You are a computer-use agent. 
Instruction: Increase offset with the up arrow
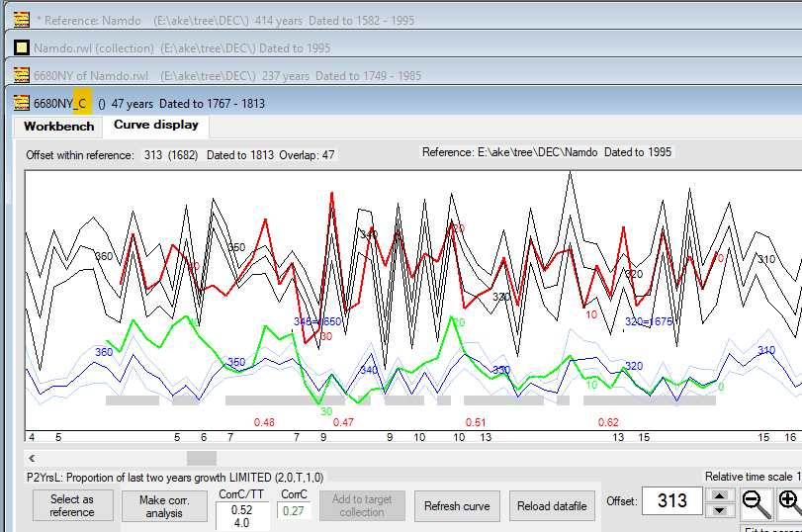(720, 495)
